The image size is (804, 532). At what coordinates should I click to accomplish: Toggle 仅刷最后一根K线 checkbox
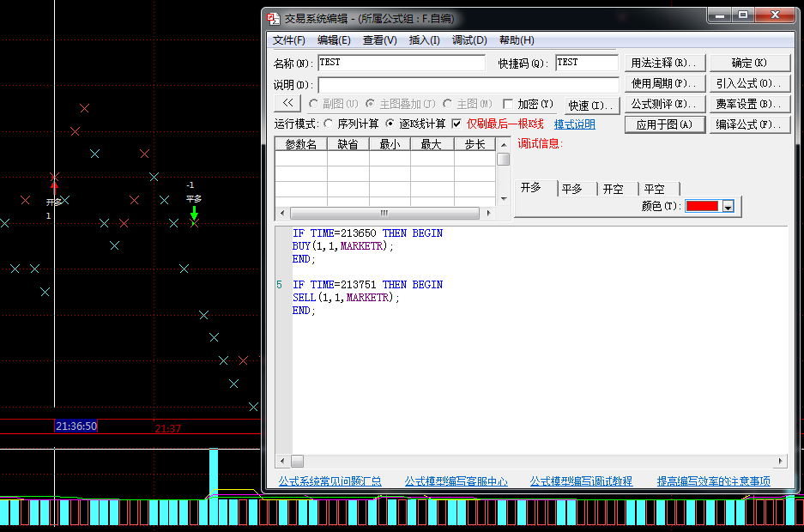(456, 124)
